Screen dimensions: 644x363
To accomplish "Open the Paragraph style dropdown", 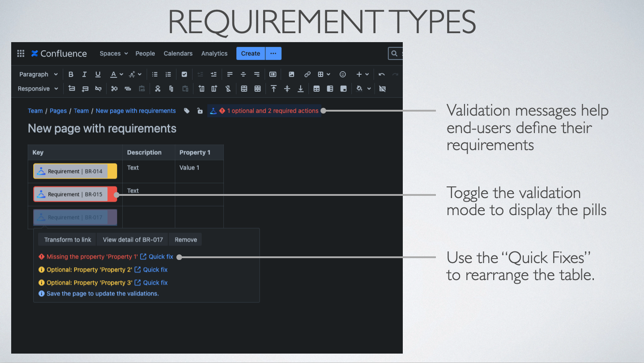I will click(38, 74).
